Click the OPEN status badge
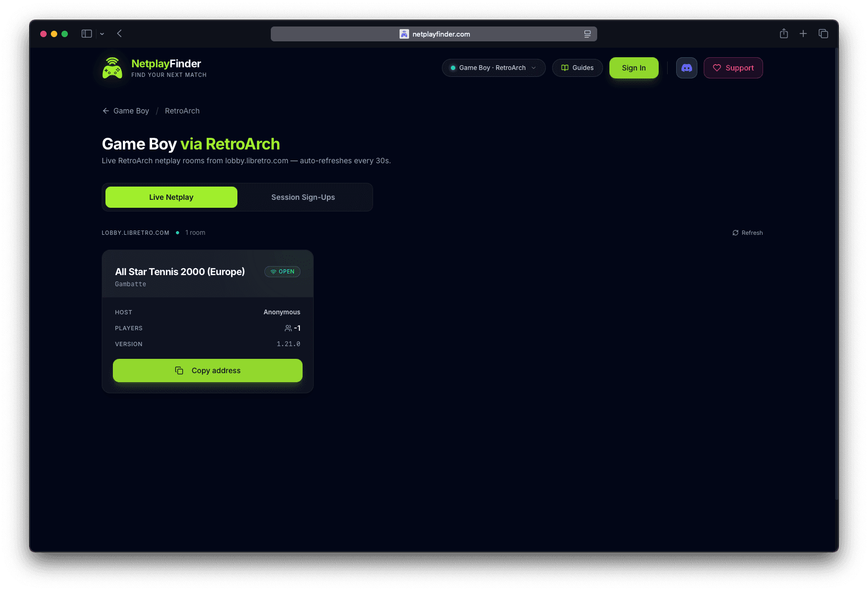Screen dimensions: 868x591 pyautogui.click(x=282, y=271)
